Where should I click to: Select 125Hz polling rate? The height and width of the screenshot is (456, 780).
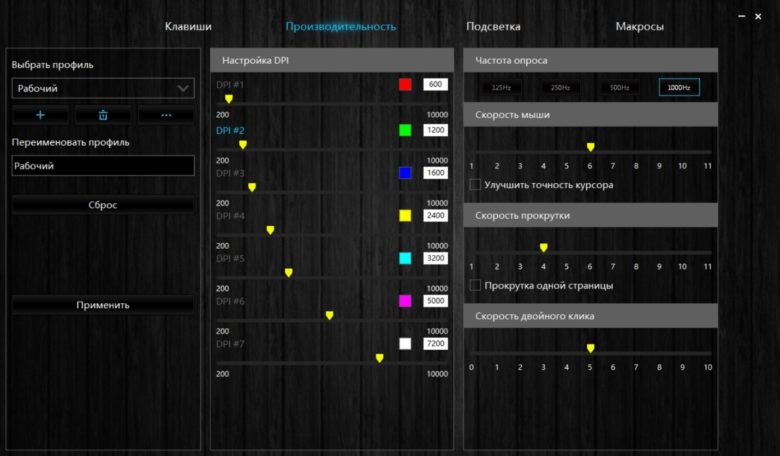point(501,88)
